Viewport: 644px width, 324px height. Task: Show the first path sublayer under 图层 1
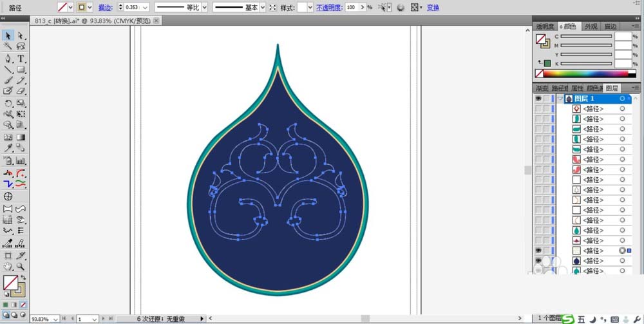[x=538, y=109]
